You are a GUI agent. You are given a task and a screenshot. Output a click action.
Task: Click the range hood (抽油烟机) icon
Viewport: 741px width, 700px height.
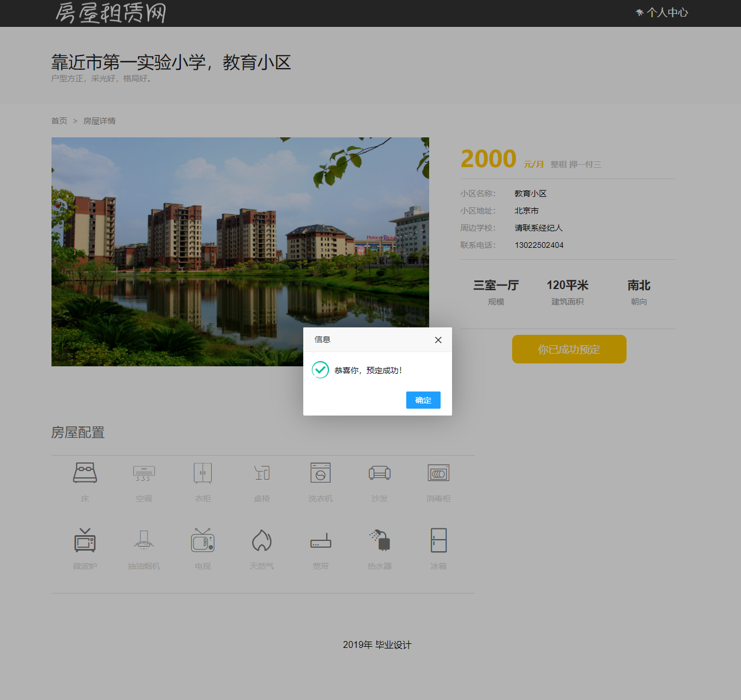144,540
